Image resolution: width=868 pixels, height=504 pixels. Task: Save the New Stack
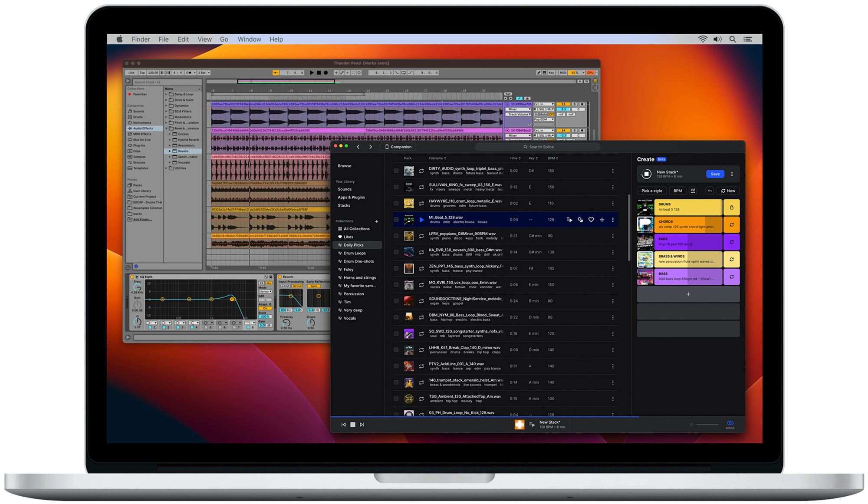715,174
